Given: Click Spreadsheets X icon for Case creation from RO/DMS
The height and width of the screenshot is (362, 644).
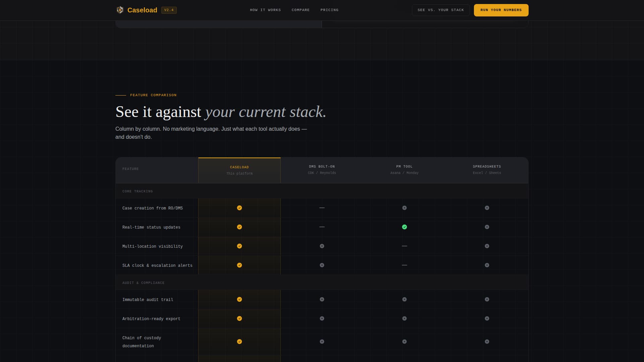Looking at the screenshot, I should pos(487,208).
